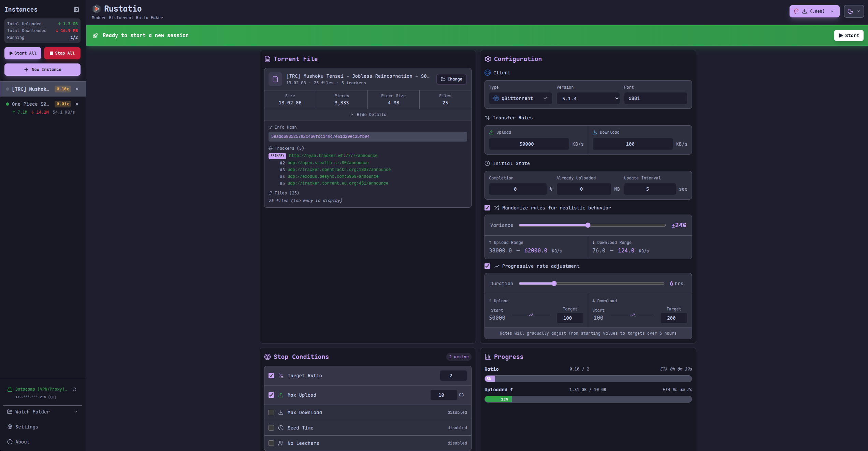Enable the Seed Time condition
Screen dimensions: 868x451
271,428
